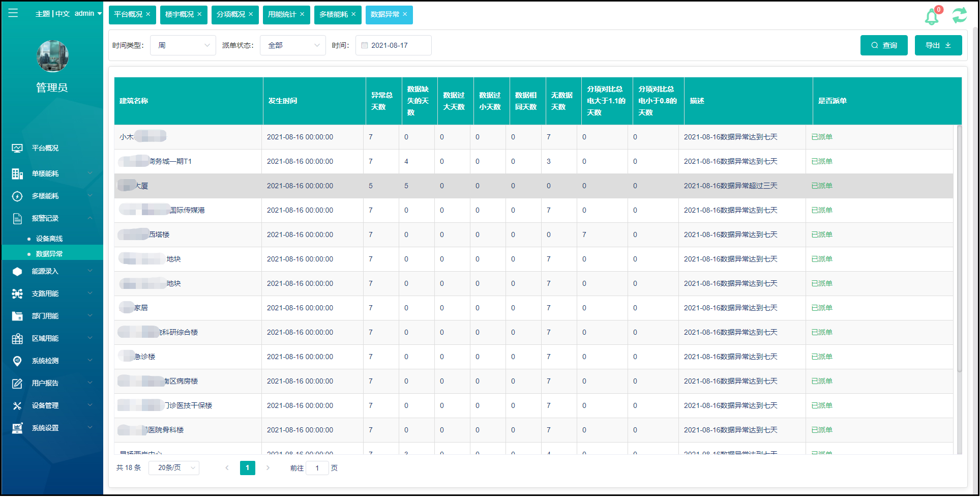Click the admin user avatar
Image resolution: width=980 pixels, height=498 pixels.
click(52, 56)
